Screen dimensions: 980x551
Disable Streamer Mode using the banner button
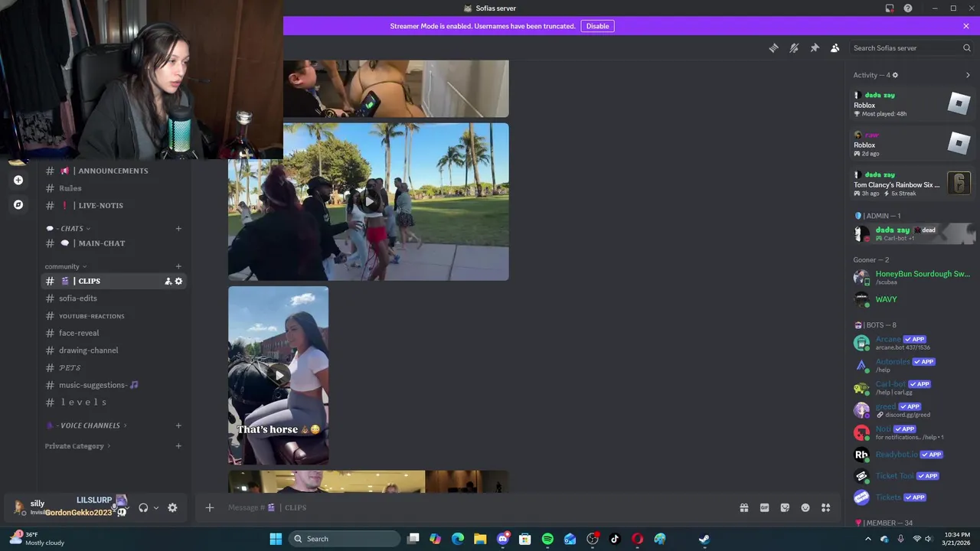[597, 26]
